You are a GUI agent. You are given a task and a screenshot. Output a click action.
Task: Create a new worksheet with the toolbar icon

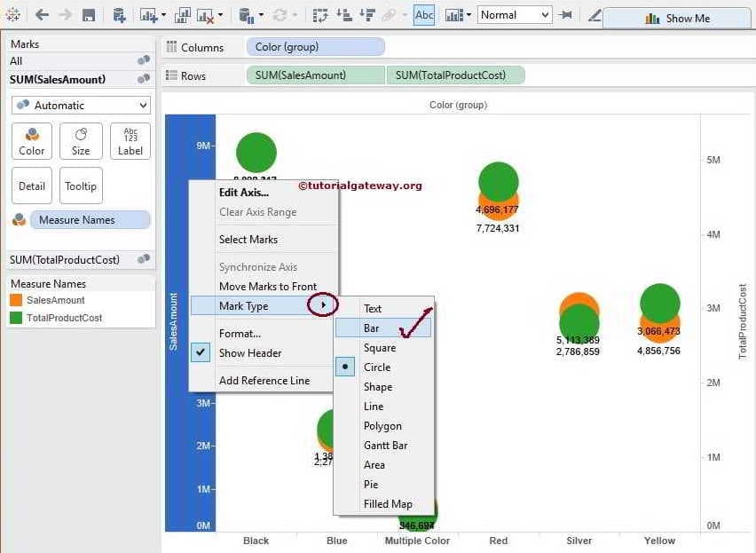pos(148,16)
